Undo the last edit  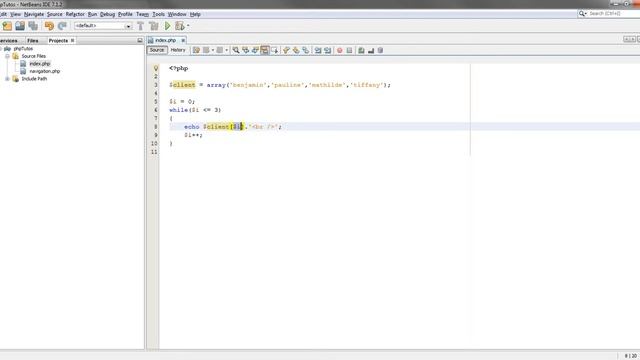tap(49, 26)
